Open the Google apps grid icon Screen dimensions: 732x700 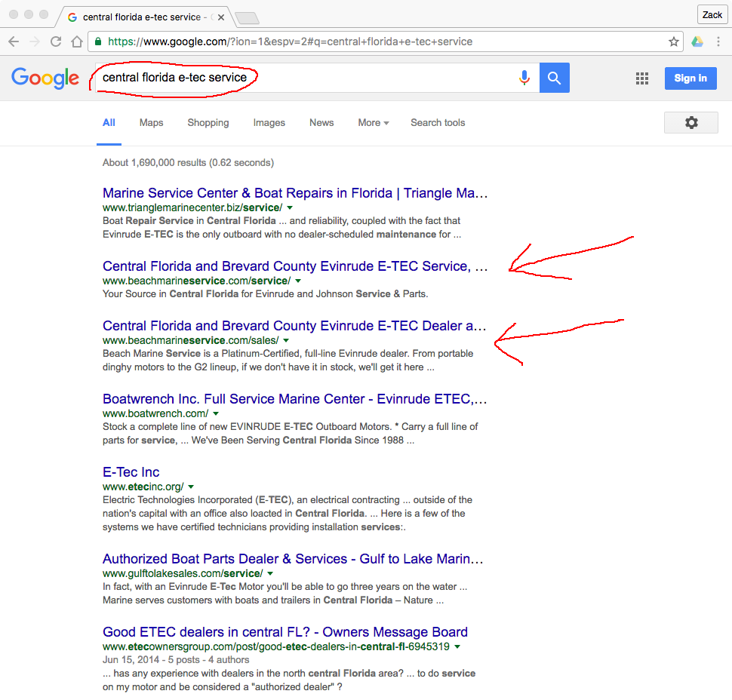click(642, 78)
